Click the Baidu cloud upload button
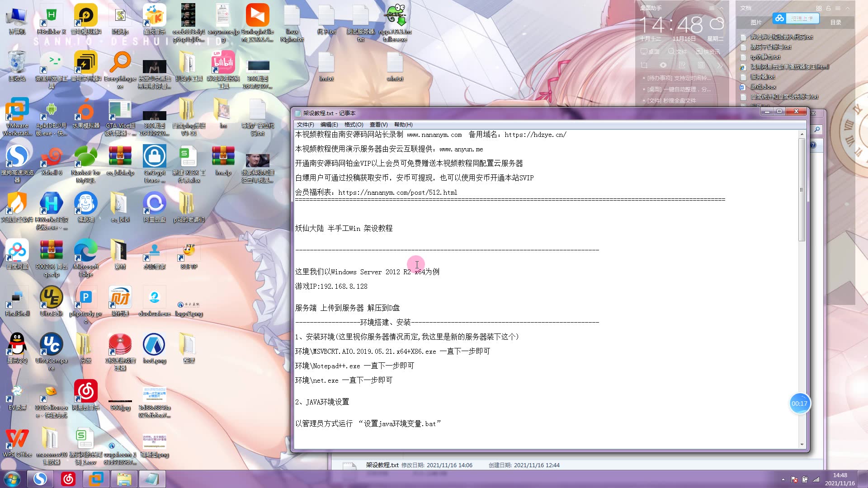 coord(796,19)
